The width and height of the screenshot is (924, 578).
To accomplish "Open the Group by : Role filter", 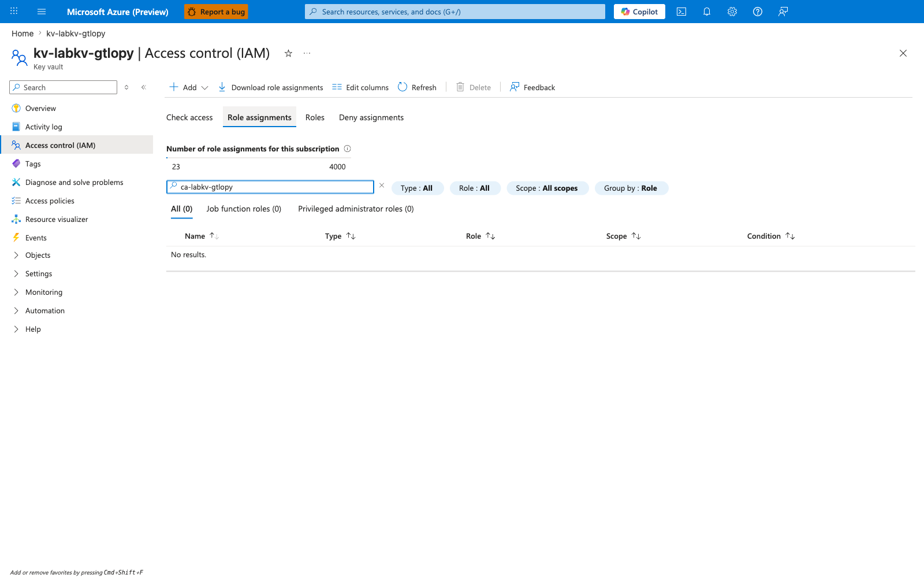I will point(631,188).
